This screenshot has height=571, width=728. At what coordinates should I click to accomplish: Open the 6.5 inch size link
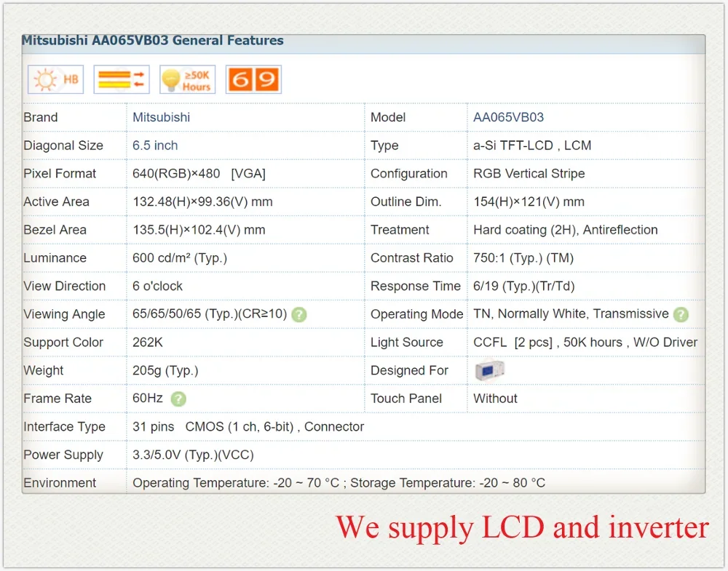click(x=155, y=145)
